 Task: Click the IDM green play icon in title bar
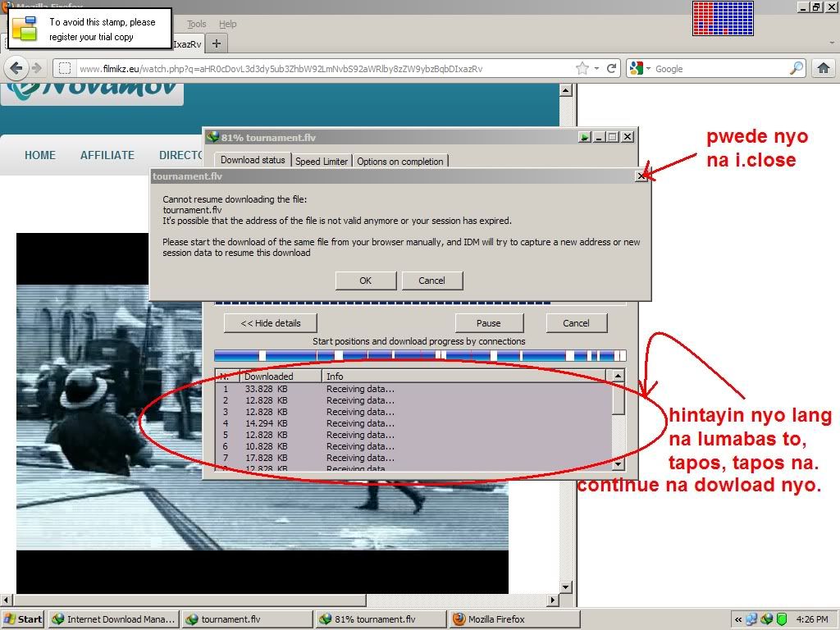click(584, 137)
